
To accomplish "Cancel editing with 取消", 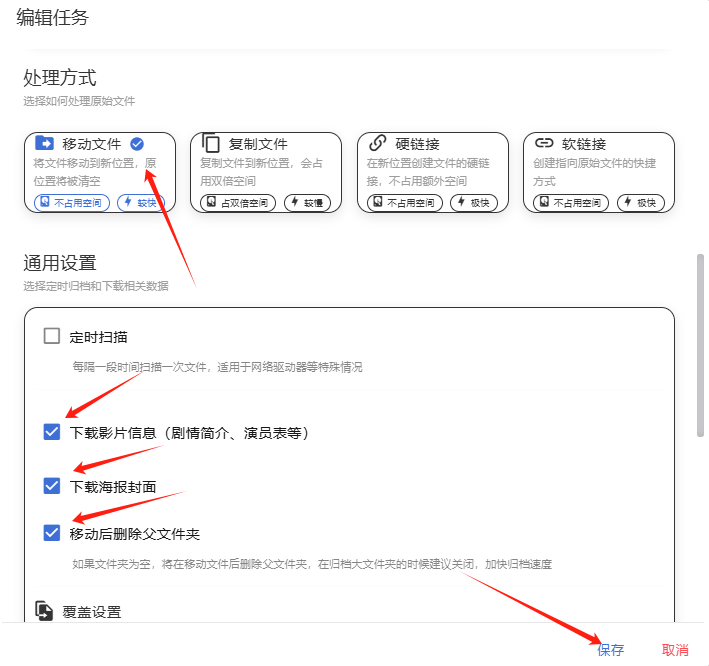I will (675, 650).
